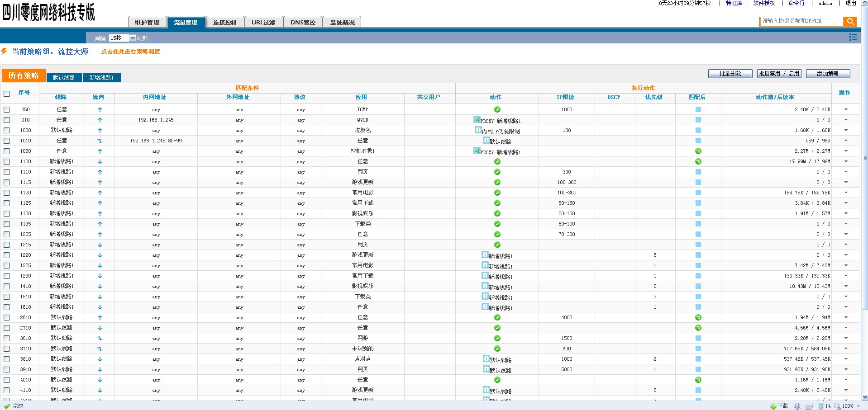The height and width of the screenshot is (410, 868).
Task: Click the download icon in status bar
Action: tap(773, 406)
